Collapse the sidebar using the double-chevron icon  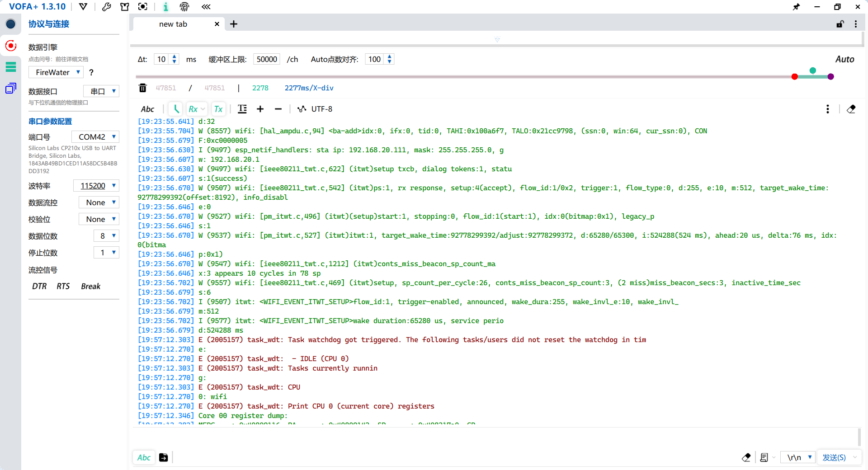click(206, 7)
